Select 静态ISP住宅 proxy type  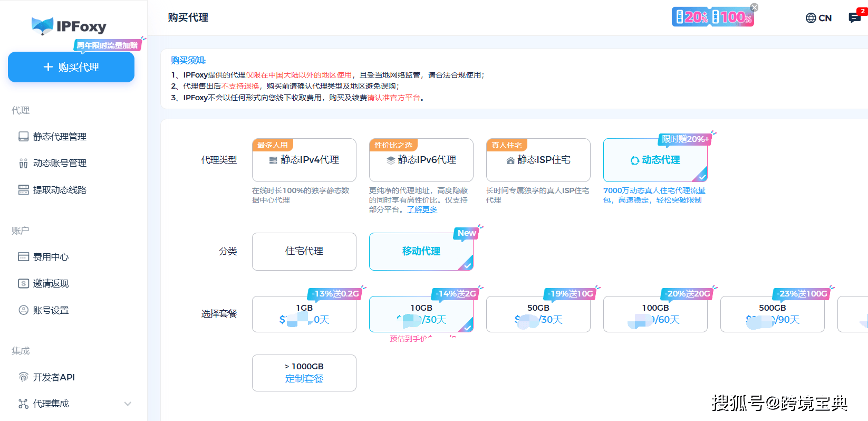(538, 160)
